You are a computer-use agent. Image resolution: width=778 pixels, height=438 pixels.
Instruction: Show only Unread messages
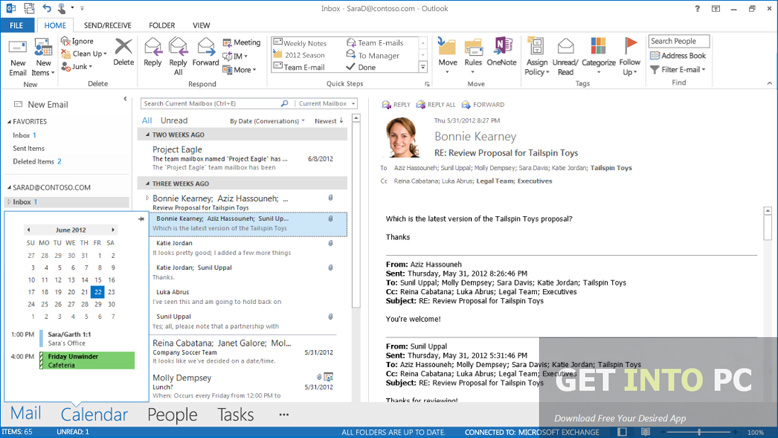[174, 121]
